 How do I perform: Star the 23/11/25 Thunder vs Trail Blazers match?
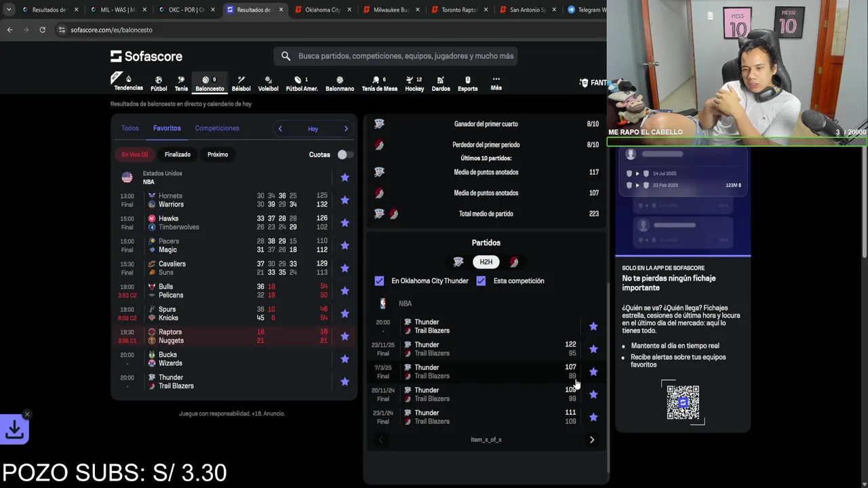click(x=593, y=349)
